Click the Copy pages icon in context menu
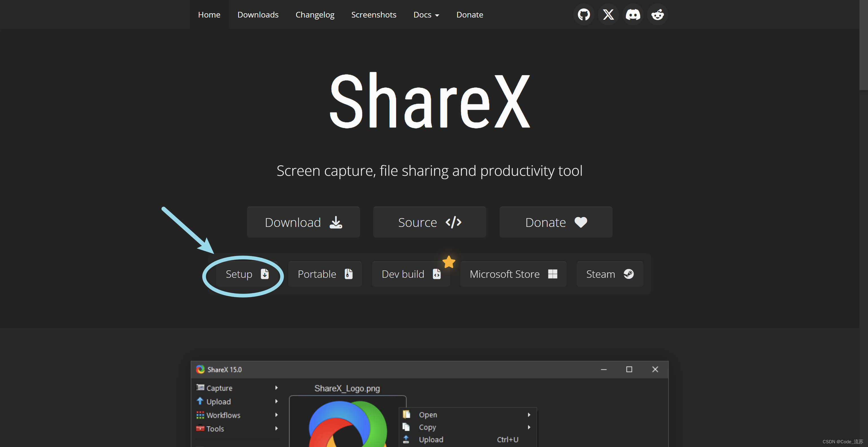 pyautogui.click(x=406, y=427)
